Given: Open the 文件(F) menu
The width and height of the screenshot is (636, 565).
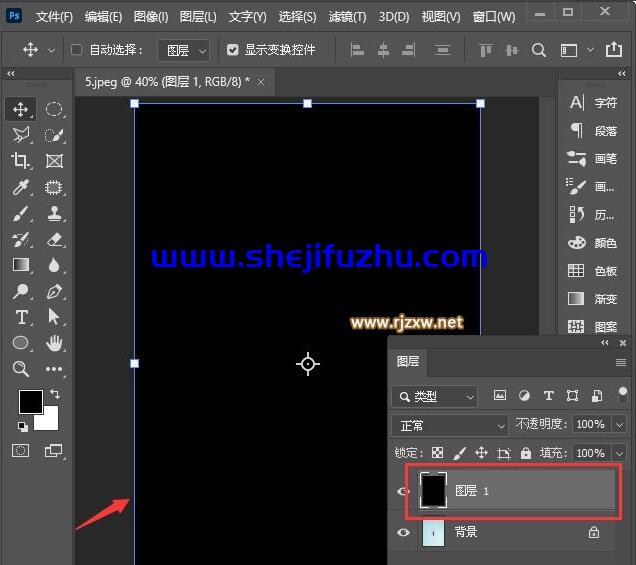Looking at the screenshot, I should click(x=54, y=17).
